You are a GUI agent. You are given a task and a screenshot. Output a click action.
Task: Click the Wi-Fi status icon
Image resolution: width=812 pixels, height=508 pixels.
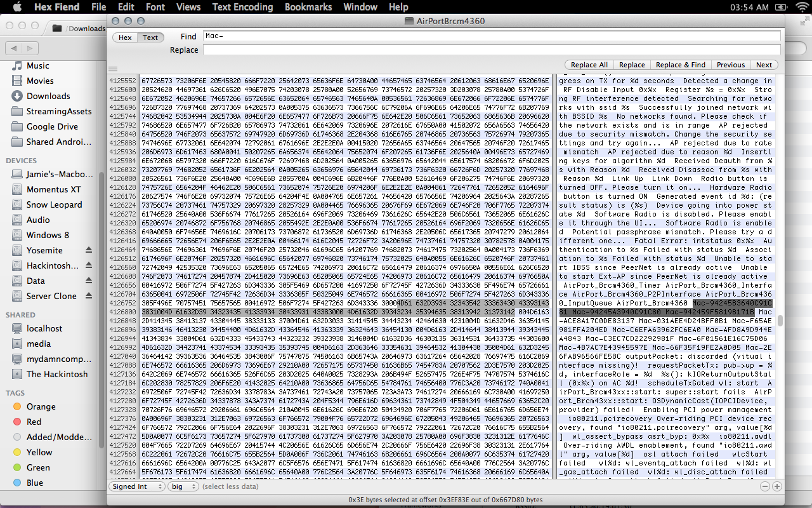tap(802, 7)
